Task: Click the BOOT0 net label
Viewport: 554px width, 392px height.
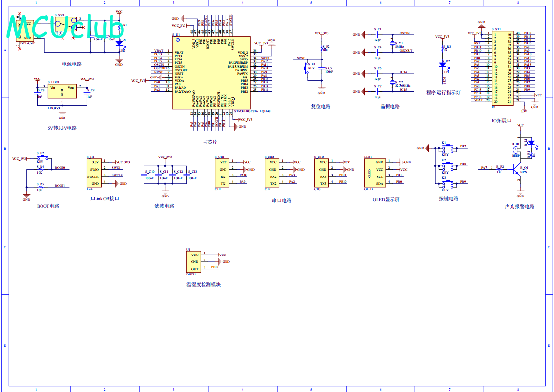Action: pos(60,168)
